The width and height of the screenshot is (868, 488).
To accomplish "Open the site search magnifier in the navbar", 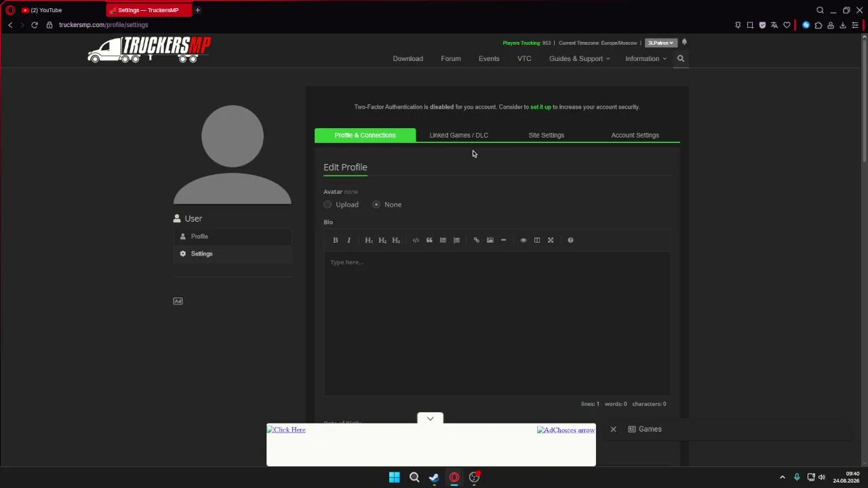I will [681, 58].
